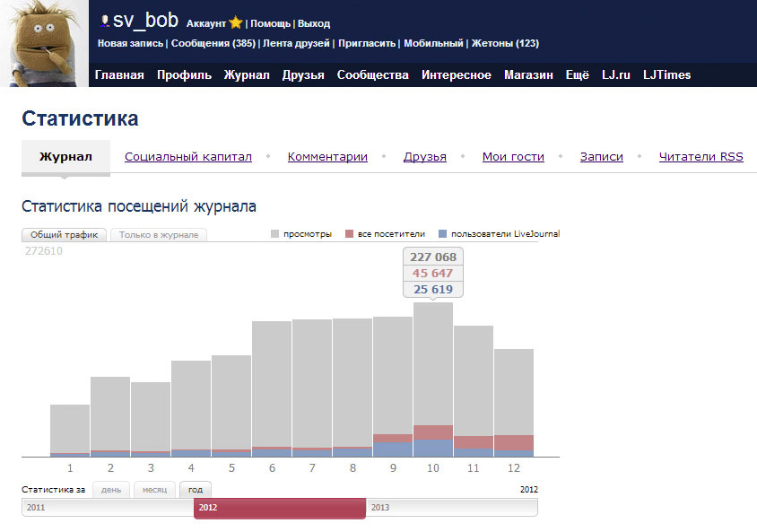Click the chart bar for month 3
This screenshot has width=757, height=532.
[x=151, y=419]
